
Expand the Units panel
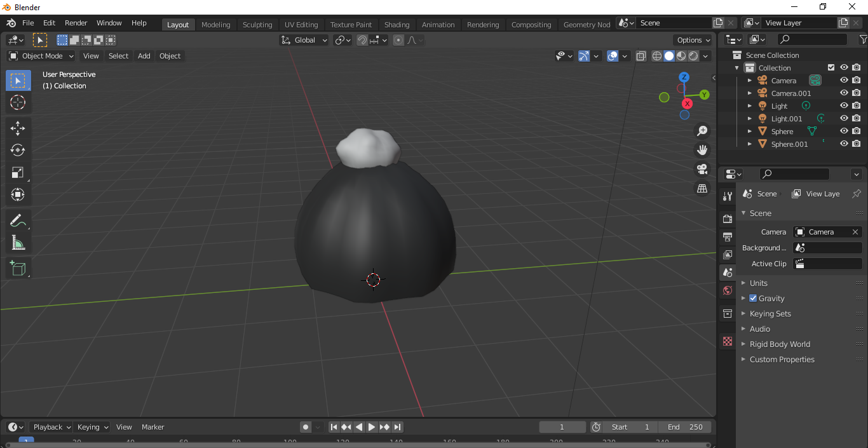(759, 283)
